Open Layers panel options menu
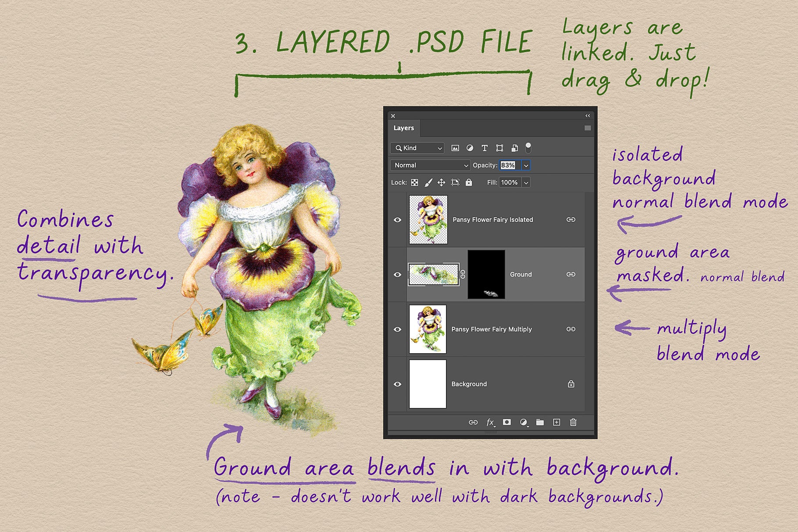This screenshot has height=532, width=798. (588, 128)
